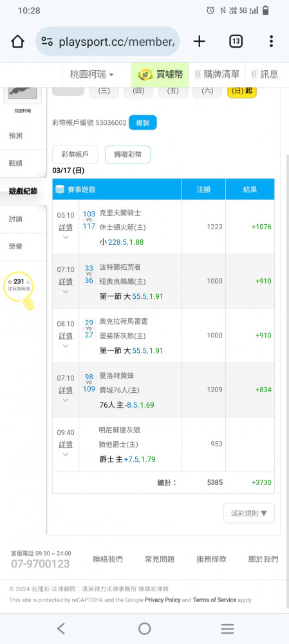
Task: Open the 派彩規則 dropdown
Action: 248,513
